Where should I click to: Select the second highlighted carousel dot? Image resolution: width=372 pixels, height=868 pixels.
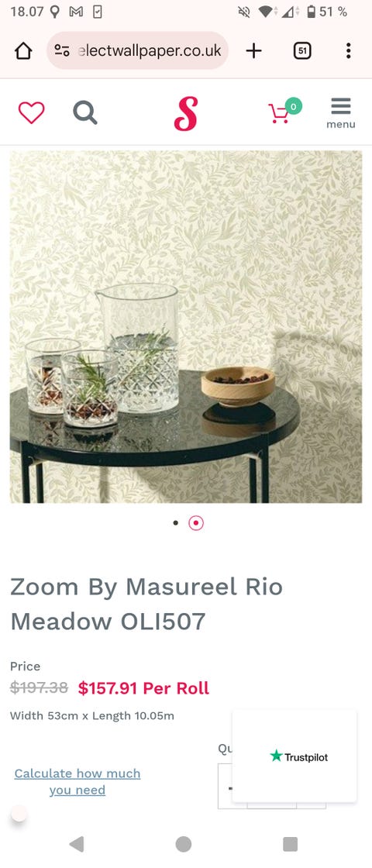coord(196,522)
